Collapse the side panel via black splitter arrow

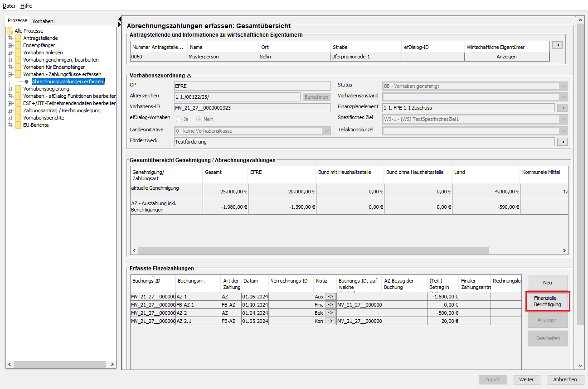pos(120,19)
